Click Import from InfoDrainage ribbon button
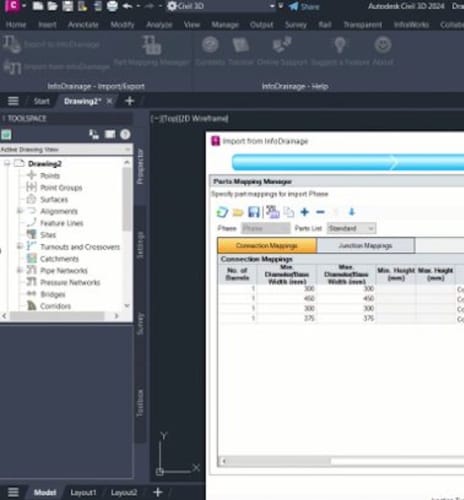The height and width of the screenshot is (500, 464). (x=57, y=67)
